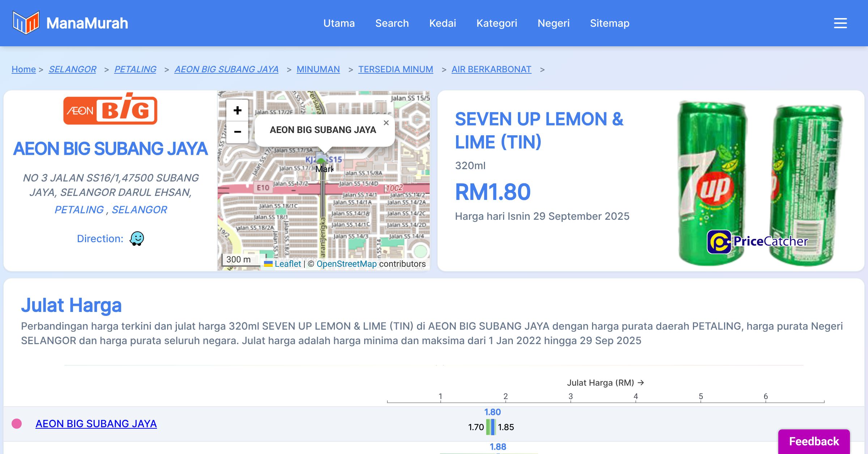Click the Feedback button
The width and height of the screenshot is (868, 454).
coord(814,441)
